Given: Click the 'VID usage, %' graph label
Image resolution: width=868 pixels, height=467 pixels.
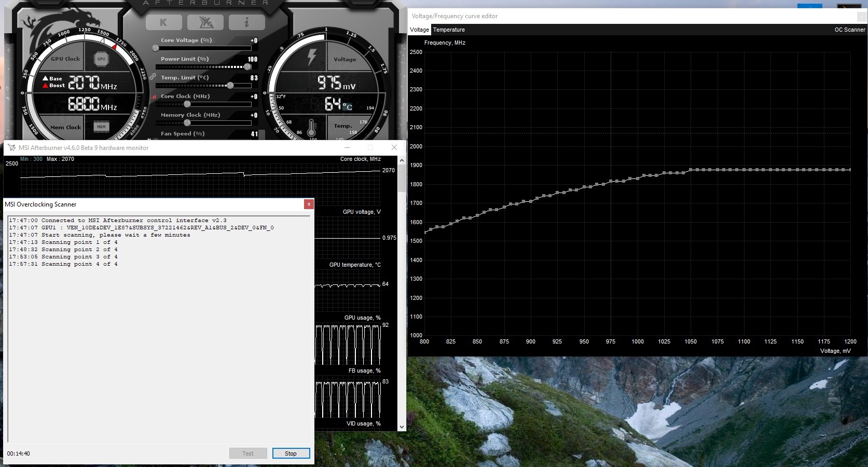Looking at the screenshot, I should pos(363,423).
